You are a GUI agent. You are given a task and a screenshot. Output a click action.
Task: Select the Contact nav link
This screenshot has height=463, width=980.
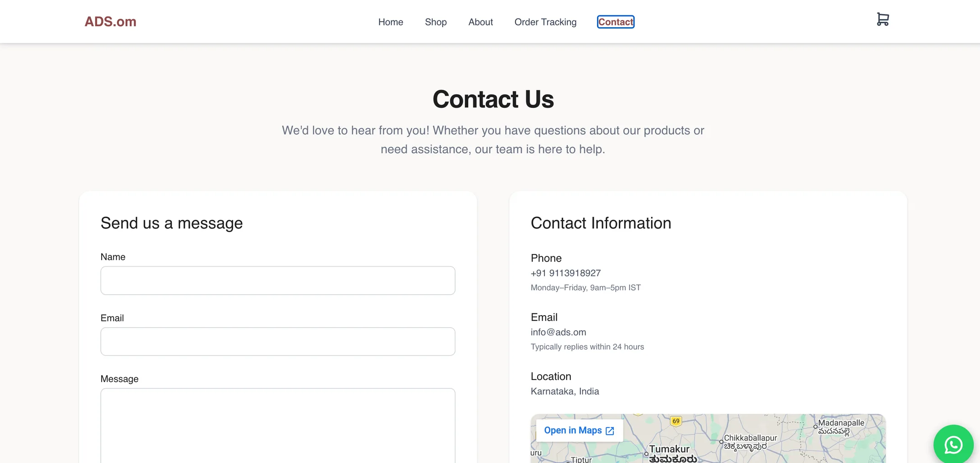pos(616,22)
